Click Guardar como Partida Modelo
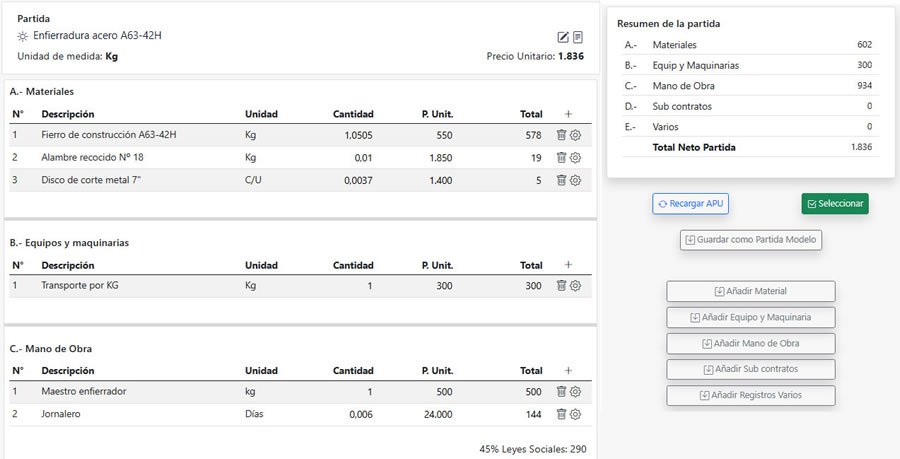The width and height of the screenshot is (900, 459). pos(751,240)
